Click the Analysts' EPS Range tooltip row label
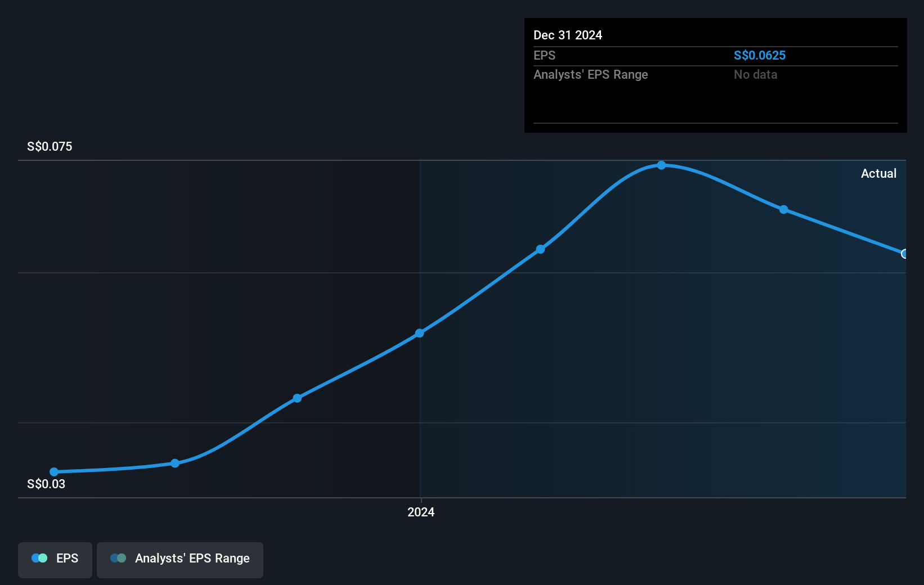Screen dimensions: 924x585 click(591, 74)
